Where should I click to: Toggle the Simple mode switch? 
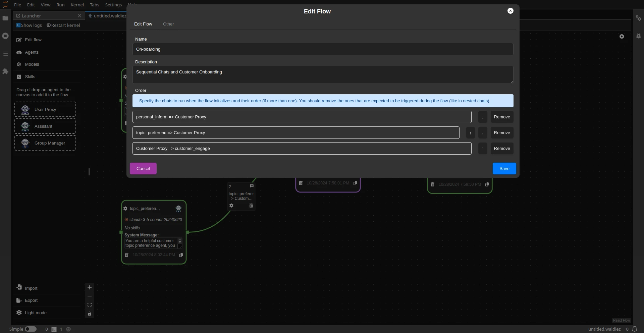tap(31, 329)
